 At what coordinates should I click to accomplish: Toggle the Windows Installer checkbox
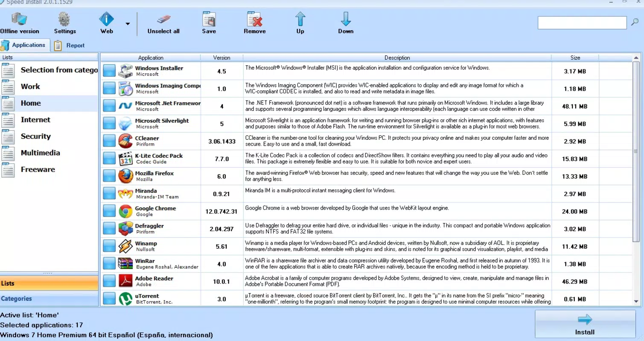tap(109, 71)
